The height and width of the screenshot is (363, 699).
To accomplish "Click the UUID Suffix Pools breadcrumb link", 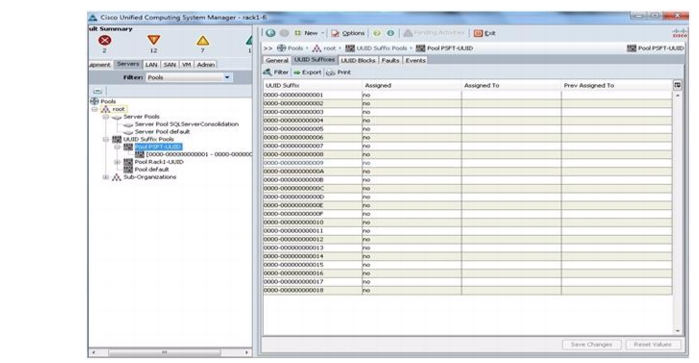I will 382,48.
